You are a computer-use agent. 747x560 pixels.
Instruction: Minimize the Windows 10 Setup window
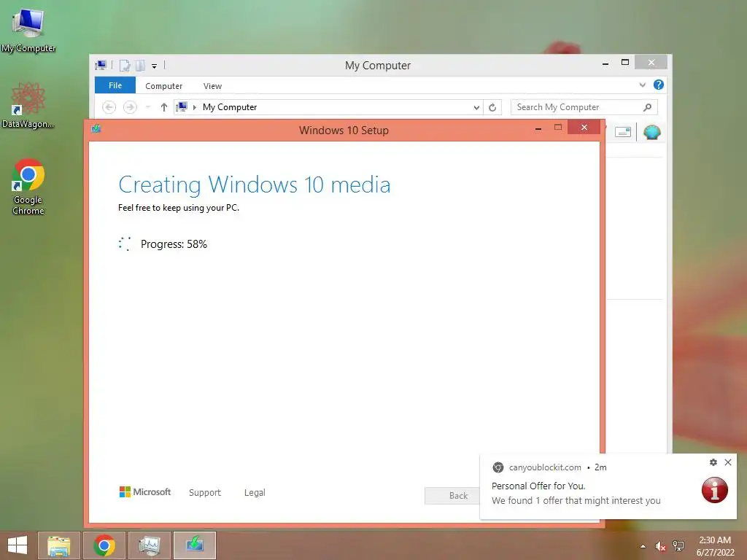(x=538, y=128)
